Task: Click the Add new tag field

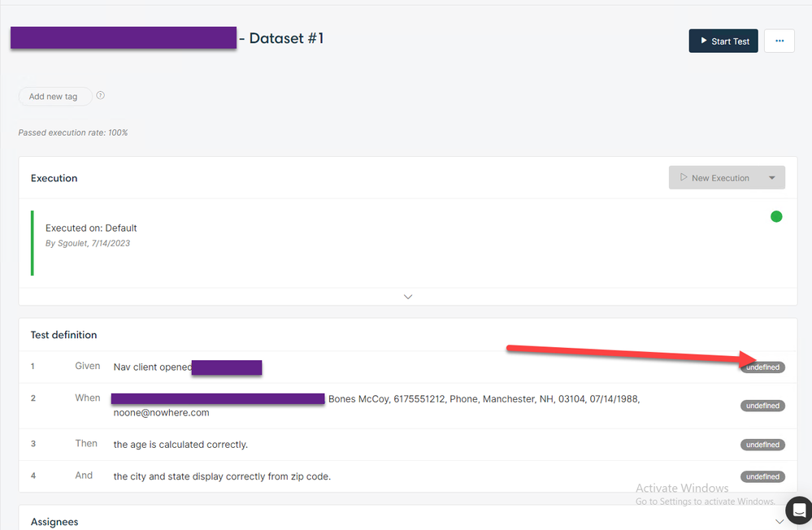Action: point(55,97)
